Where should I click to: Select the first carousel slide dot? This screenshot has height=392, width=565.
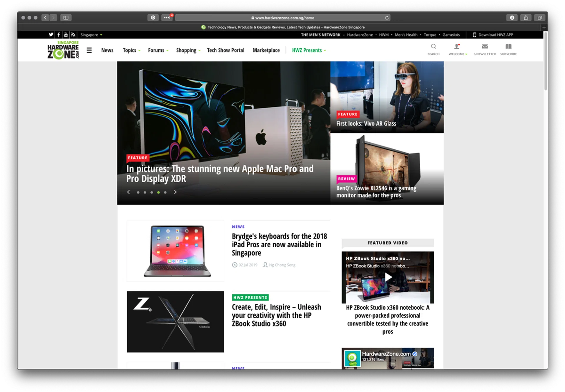[138, 192]
